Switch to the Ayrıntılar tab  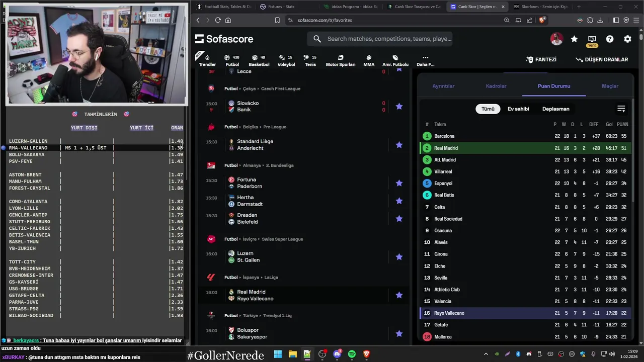[443, 86]
